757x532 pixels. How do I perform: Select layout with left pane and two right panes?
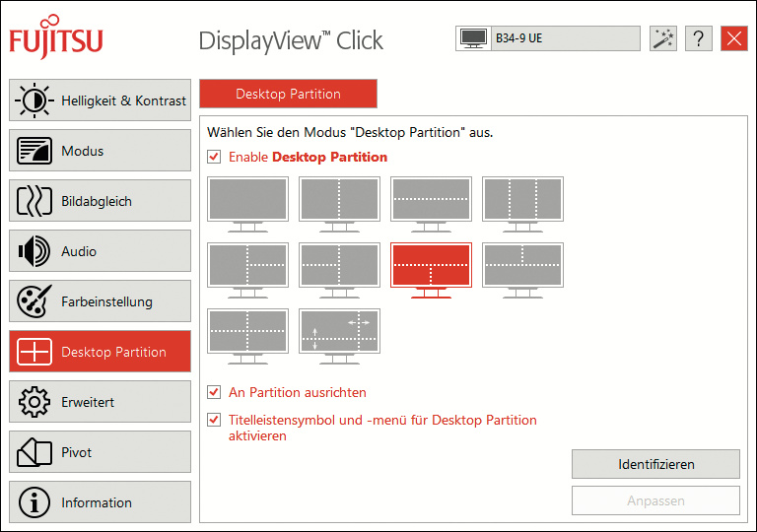point(247,270)
